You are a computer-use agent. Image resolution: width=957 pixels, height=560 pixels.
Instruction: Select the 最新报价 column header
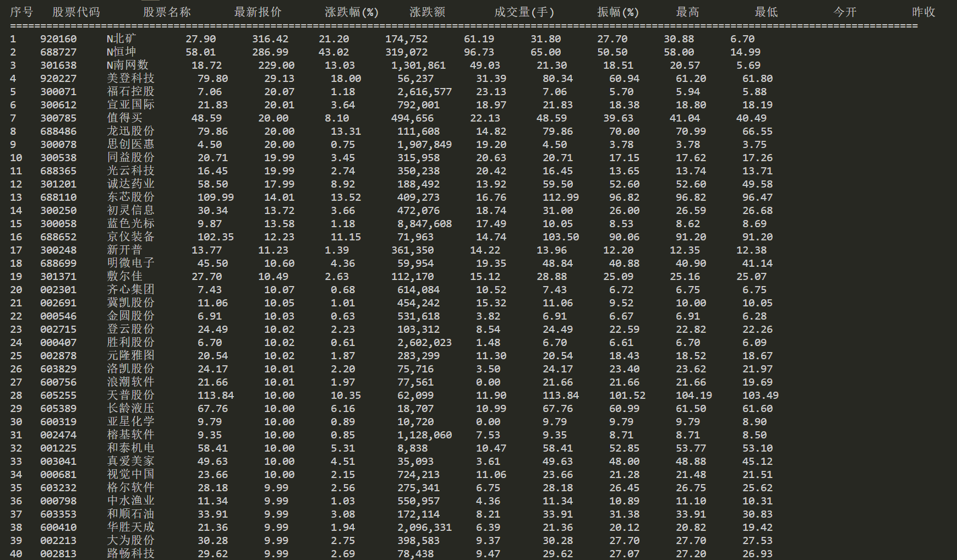tap(258, 12)
